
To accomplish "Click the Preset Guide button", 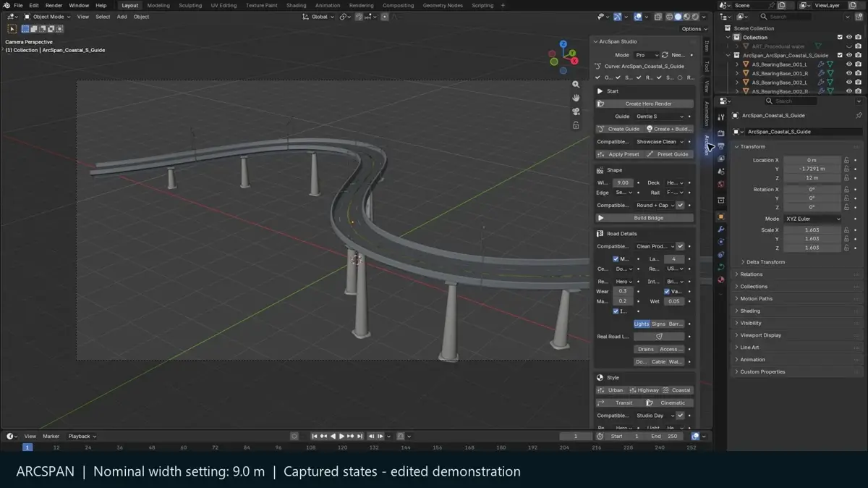I will click(668, 154).
